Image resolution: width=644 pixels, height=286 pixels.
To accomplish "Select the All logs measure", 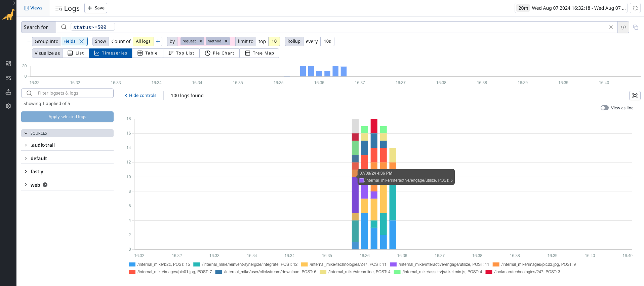I will [x=143, y=41].
